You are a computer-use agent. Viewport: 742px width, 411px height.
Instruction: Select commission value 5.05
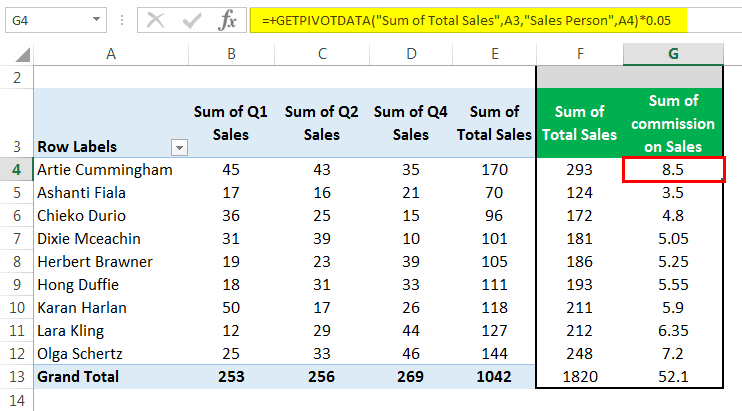673,238
